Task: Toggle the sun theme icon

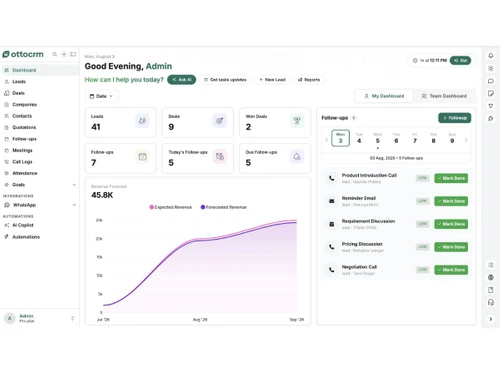Action: click(491, 68)
